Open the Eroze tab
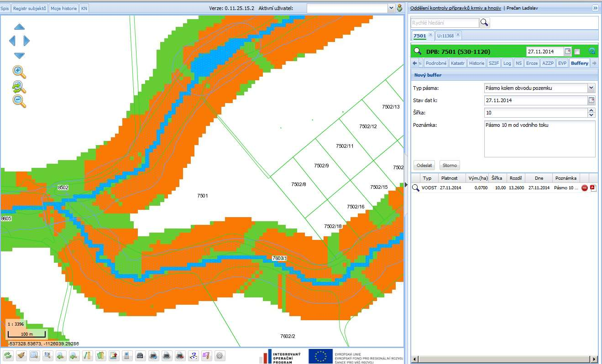This screenshot has height=364, width=602. pyautogui.click(x=532, y=63)
